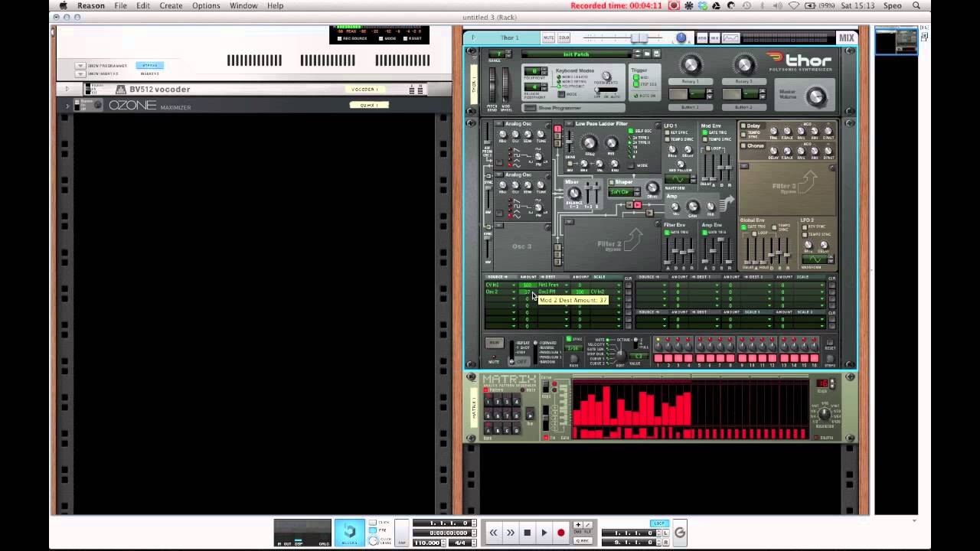Toggle MIDI trigger in Thor Trigger section

pos(635,77)
